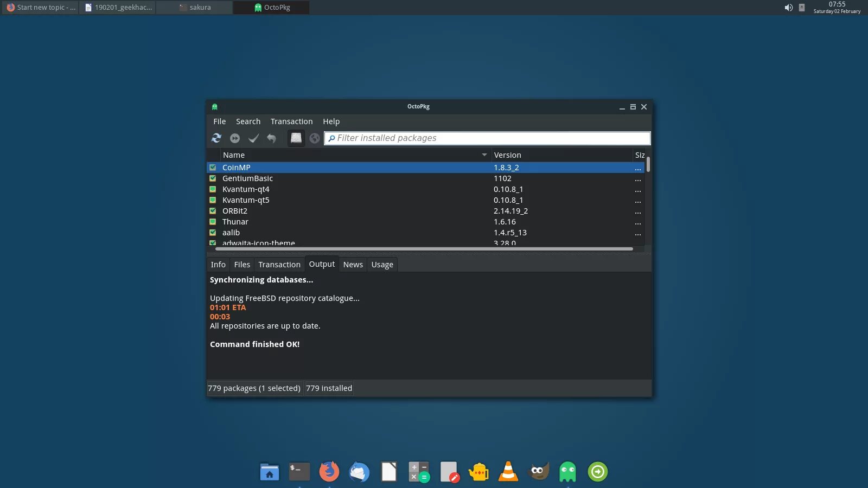Click the Filter installed packages field
This screenshot has width=868, height=488.
pyautogui.click(x=487, y=138)
